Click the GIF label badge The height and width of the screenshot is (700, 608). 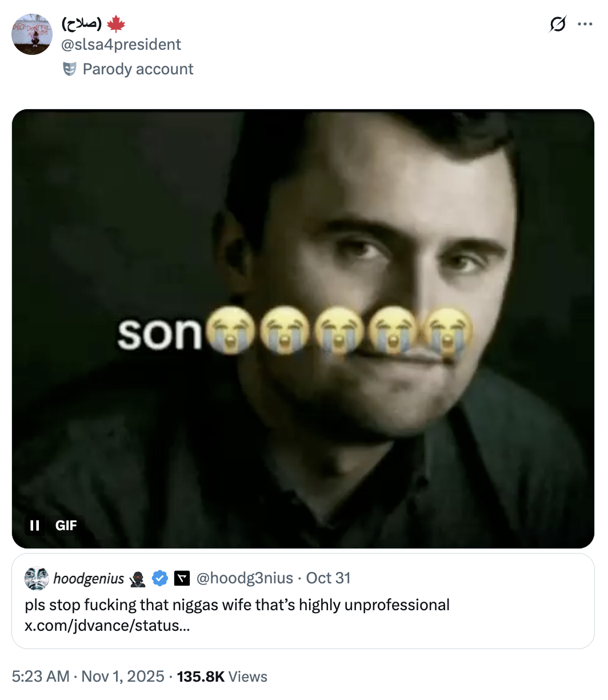click(x=67, y=525)
